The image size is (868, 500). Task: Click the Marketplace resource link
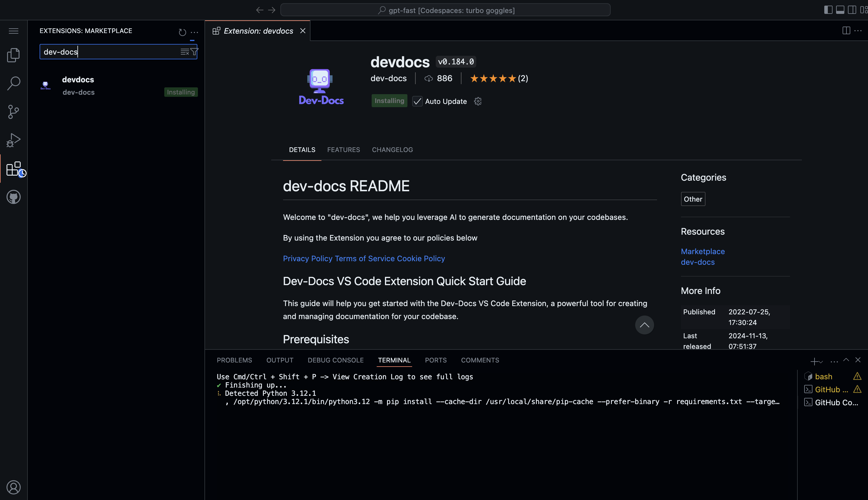(x=702, y=251)
